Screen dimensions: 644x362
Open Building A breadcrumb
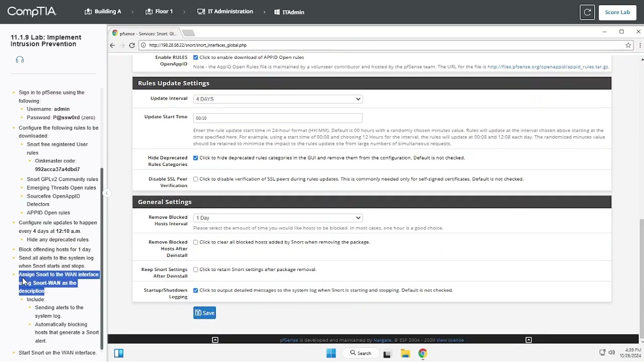pyautogui.click(x=103, y=12)
